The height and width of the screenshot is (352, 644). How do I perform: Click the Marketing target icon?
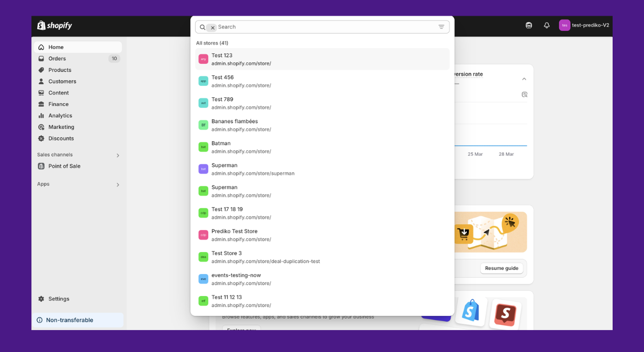point(41,127)
